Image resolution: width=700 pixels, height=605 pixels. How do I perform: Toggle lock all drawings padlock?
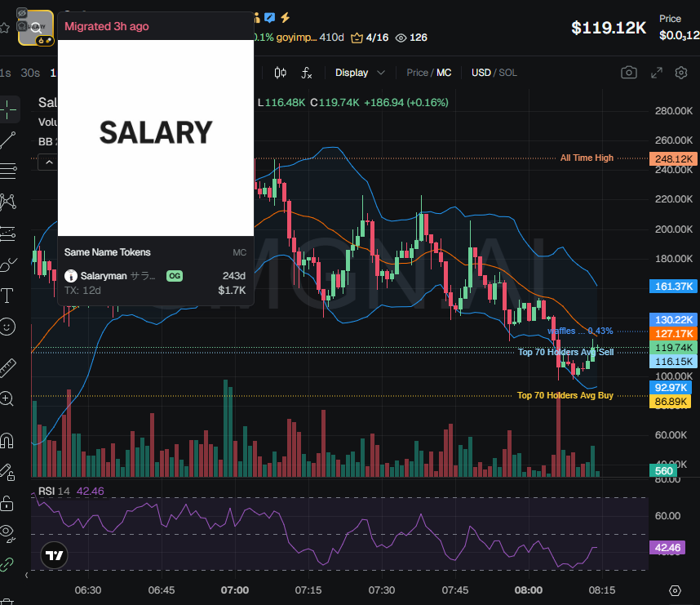(x=7, y=504)
